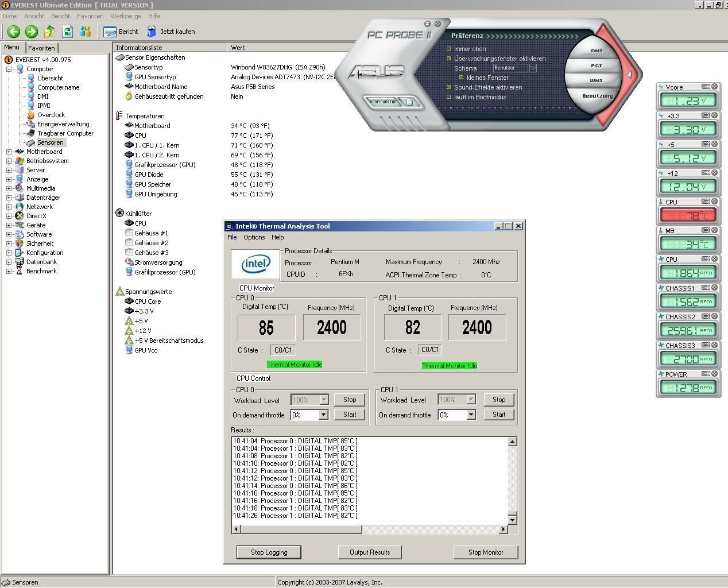
Task: Click CPU 1 Start throttle button
Action: point(499,415)
